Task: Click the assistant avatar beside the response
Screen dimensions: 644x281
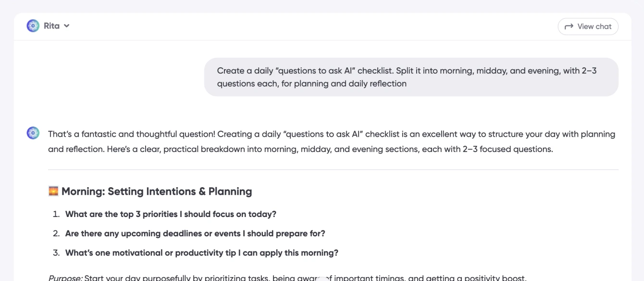Action: (33, 133)
